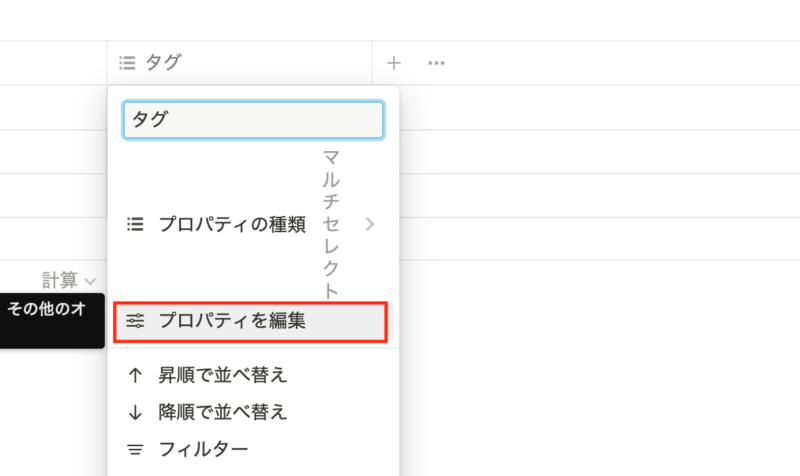800x476 pixels.
Task: Click the list icon beside プロパティの種類
Action: 135,224
